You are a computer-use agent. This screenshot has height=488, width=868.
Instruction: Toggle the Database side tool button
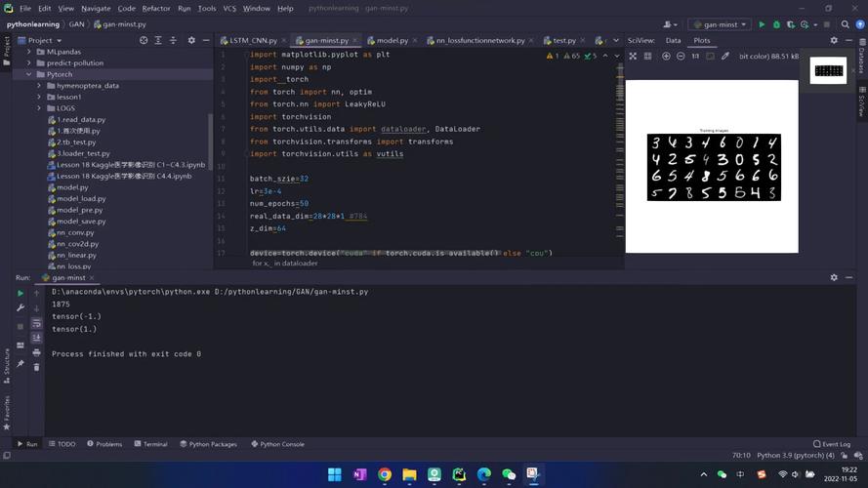[x=862, y=56]
